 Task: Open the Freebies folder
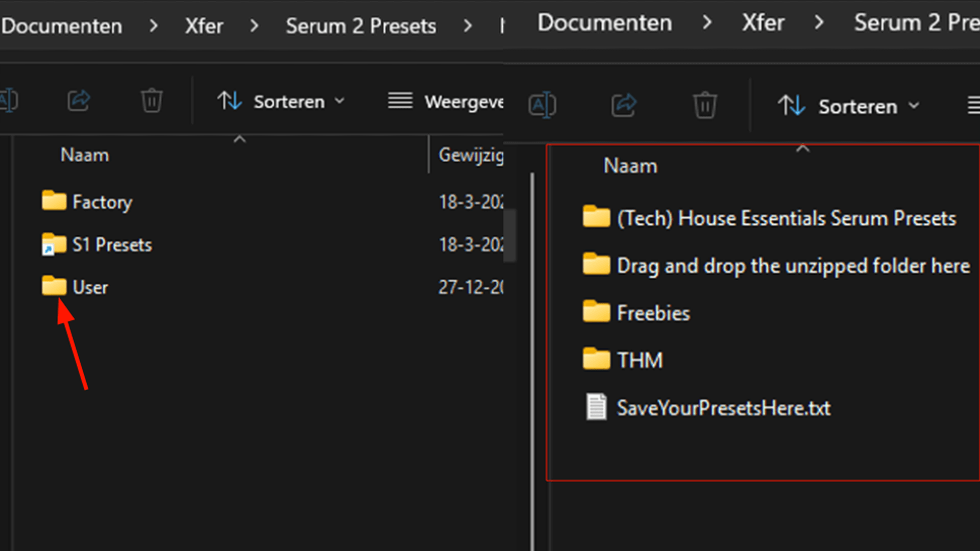653,313
